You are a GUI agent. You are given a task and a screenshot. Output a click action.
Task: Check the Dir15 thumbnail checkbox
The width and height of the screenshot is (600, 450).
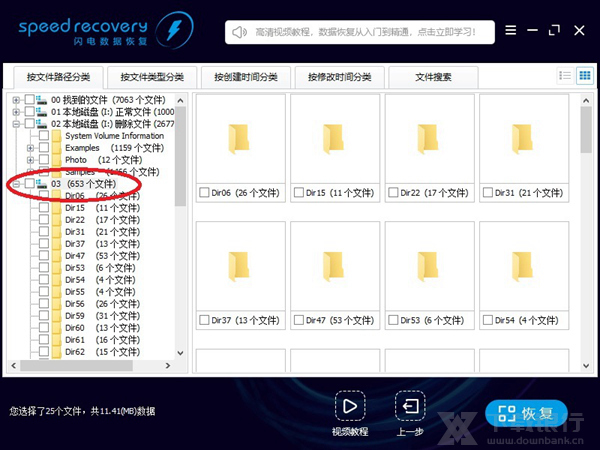pos(301,192)
